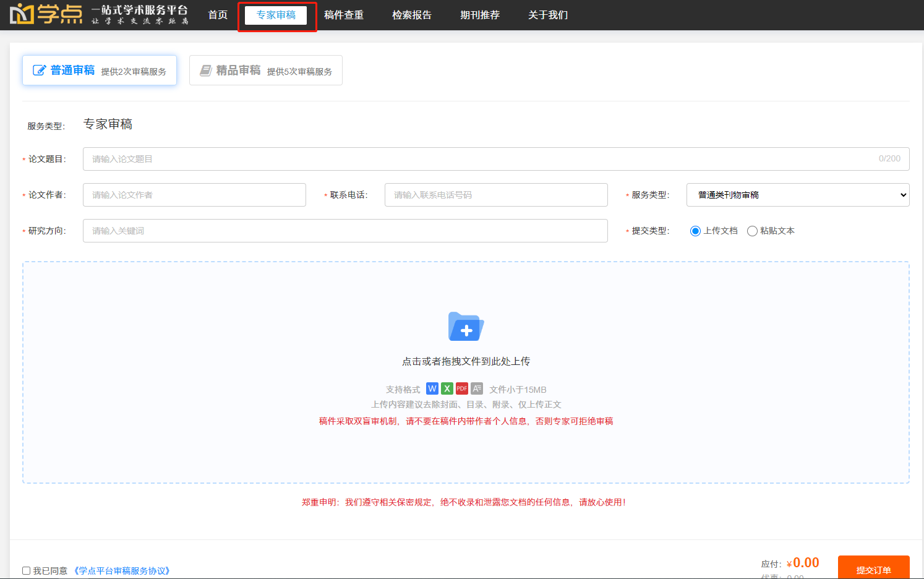This screenshot has width=924, height=579.
Task: Select the 上传文档 radio button
Action: 695,231
